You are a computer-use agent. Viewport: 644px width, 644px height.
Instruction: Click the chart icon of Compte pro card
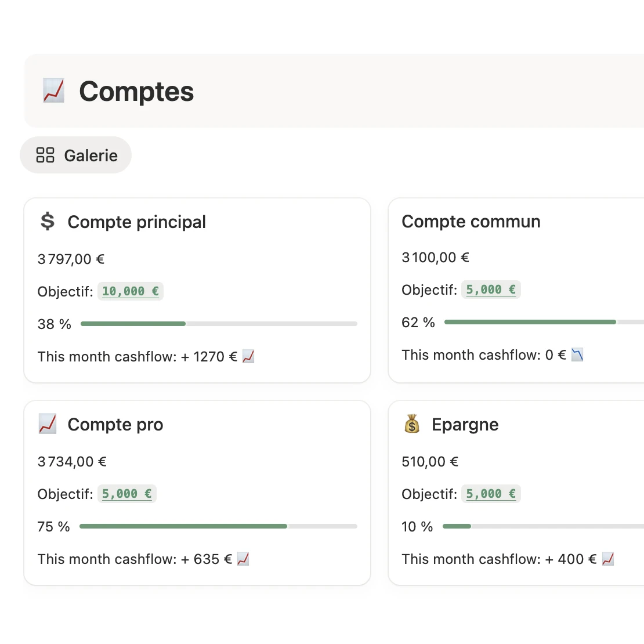point(47,424)
